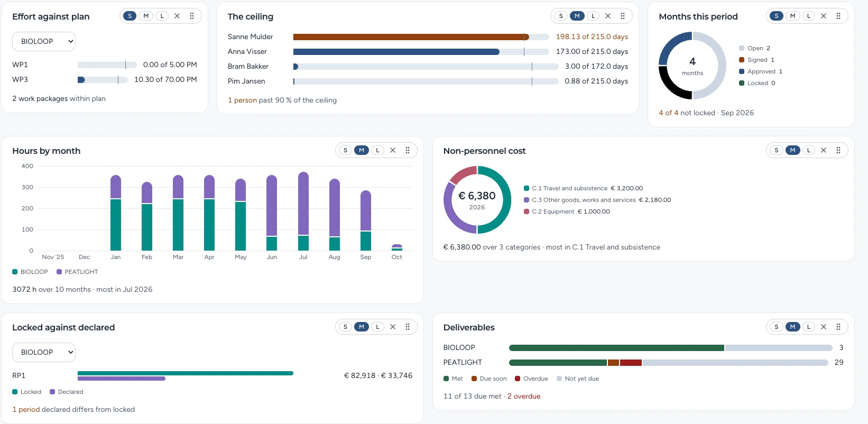Click '1 person' past ceiling link
The height and width of the screenshot is (424, 868).
coord(242,100)
